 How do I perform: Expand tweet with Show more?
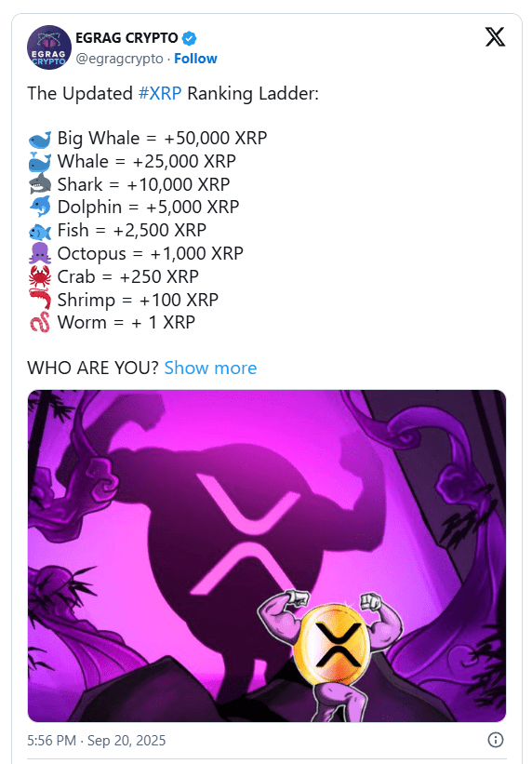[x=210, y=368]
